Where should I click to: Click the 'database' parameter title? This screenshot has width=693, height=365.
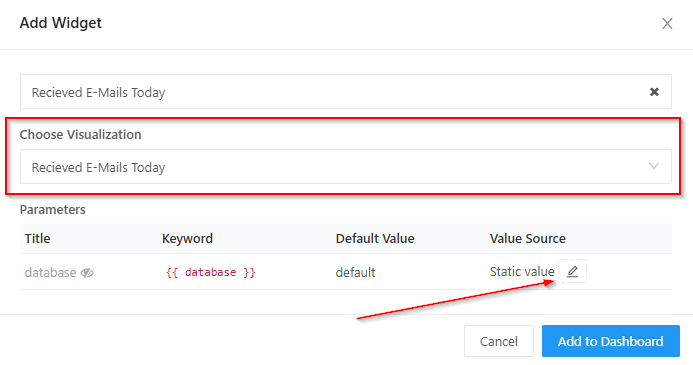tap(50, 273)
